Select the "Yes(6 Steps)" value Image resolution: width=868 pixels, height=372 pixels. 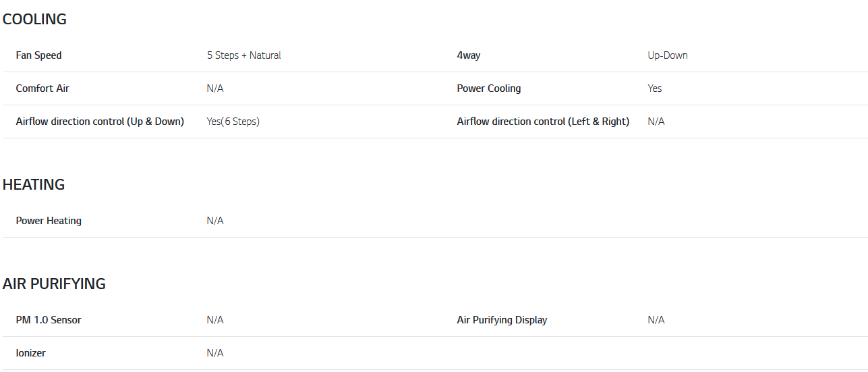(x=233, y=122)
